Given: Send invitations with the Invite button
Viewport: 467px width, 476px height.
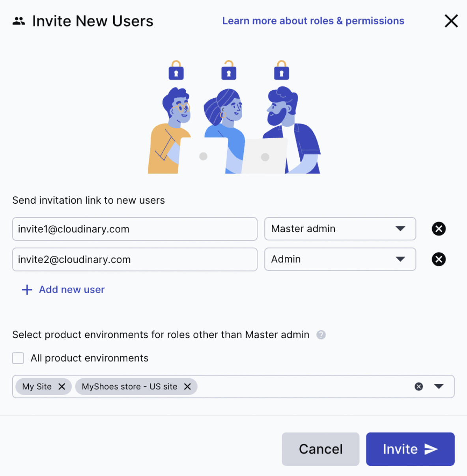Looking at the screenshot, I should click(x=410, y=449).
